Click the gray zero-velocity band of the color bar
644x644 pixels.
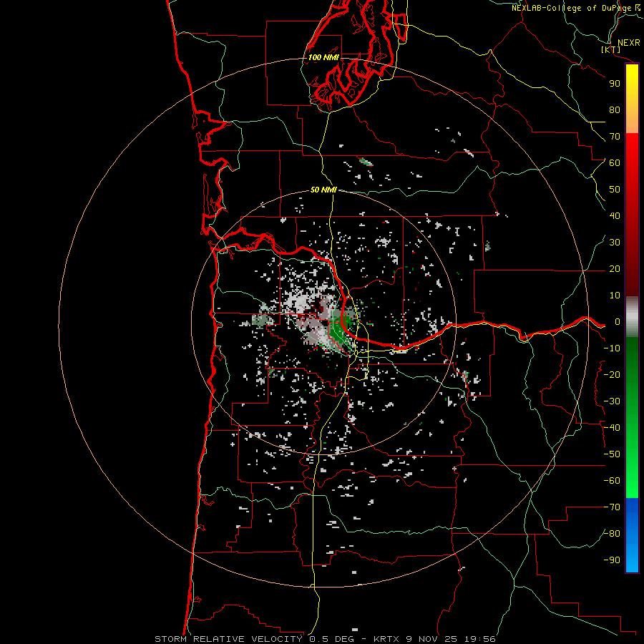[632, 316]
